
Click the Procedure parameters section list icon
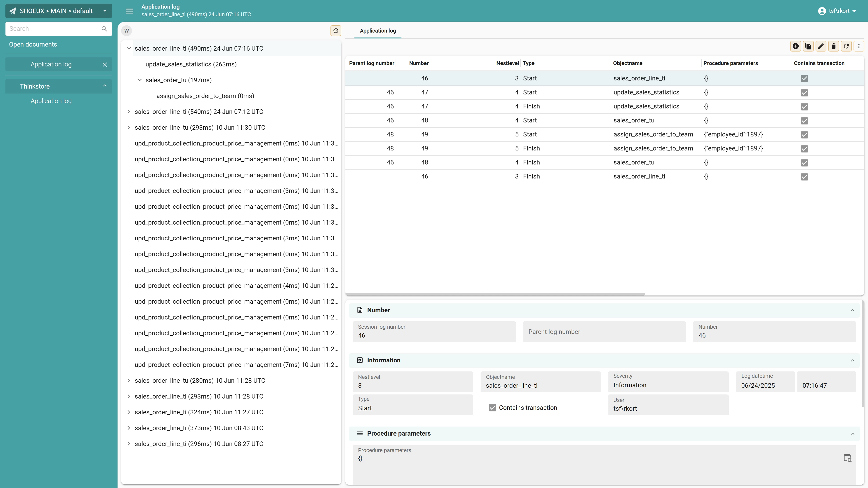point(360,434)
